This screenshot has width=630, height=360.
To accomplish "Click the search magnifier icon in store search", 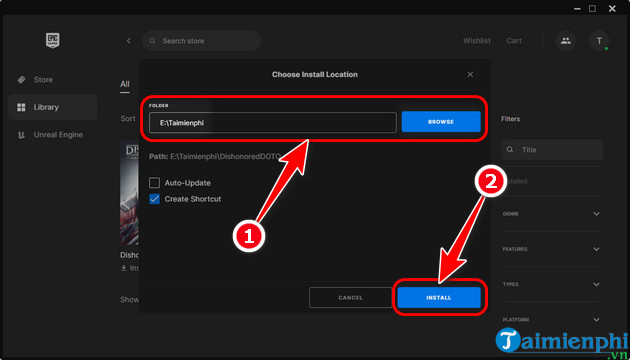I will pos(153,41).
